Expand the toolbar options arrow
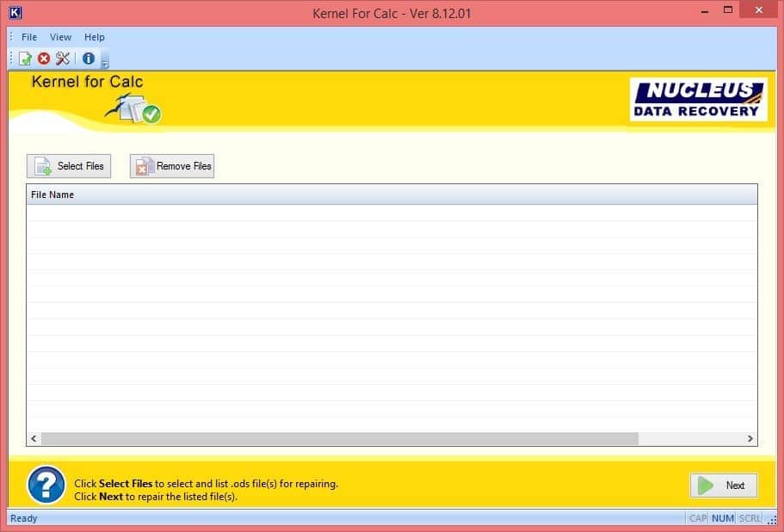Screen dimensions: 784x532 tap(105, 62)
